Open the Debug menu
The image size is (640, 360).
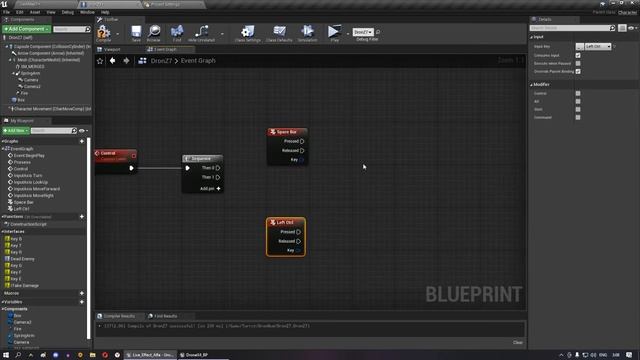pyautogui.click(x=68, y=12)
